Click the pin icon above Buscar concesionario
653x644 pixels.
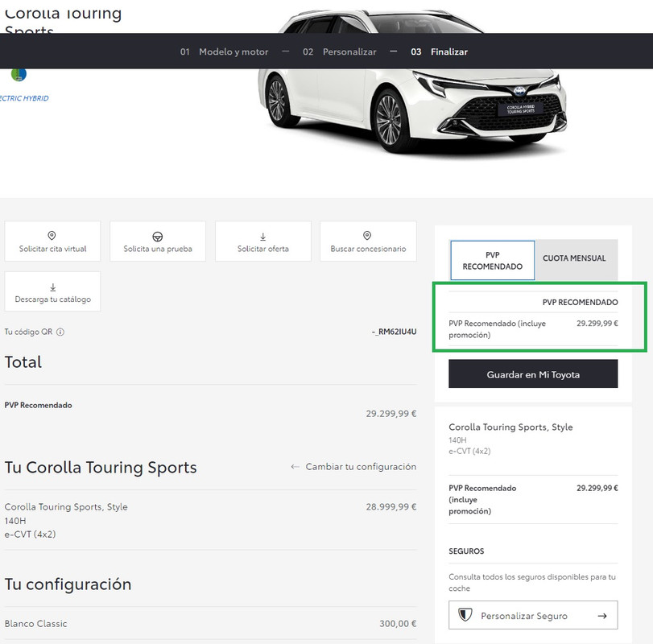[x=367, y=236]
